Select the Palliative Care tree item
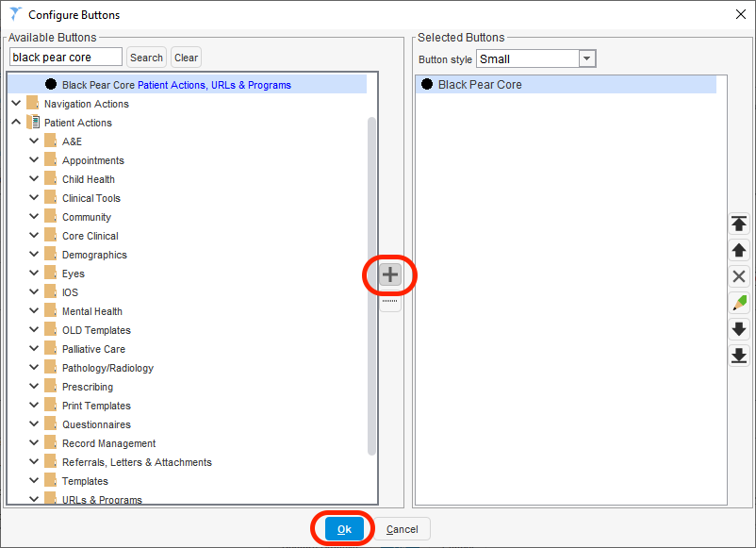Viewport: 756px width, 548px height. pos(93,349)
